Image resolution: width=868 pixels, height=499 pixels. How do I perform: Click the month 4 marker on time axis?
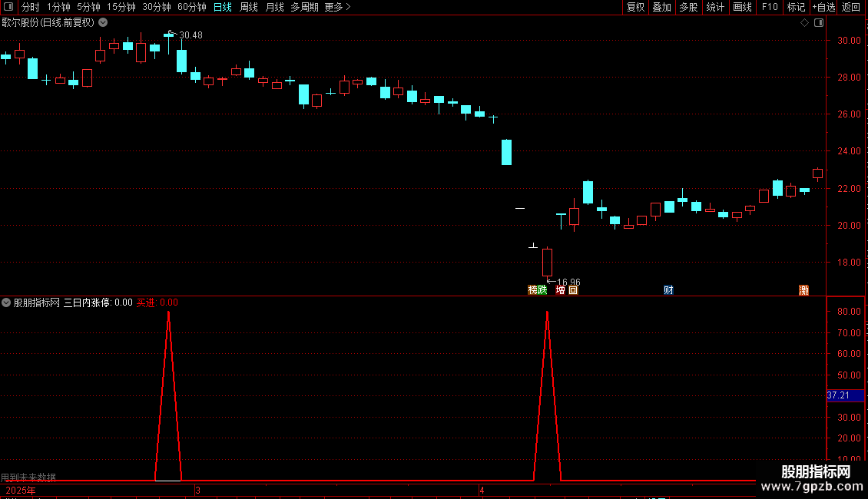click(x=482, y=491)
